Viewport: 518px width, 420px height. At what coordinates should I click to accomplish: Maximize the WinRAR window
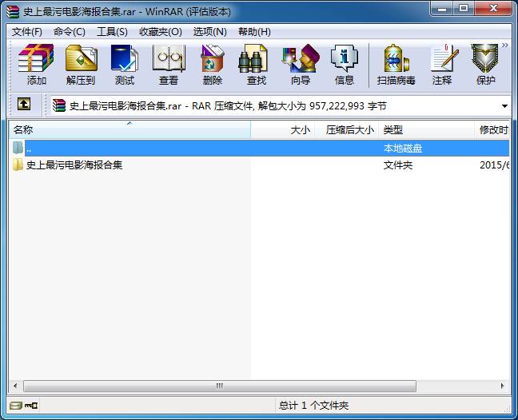point(464,9)
